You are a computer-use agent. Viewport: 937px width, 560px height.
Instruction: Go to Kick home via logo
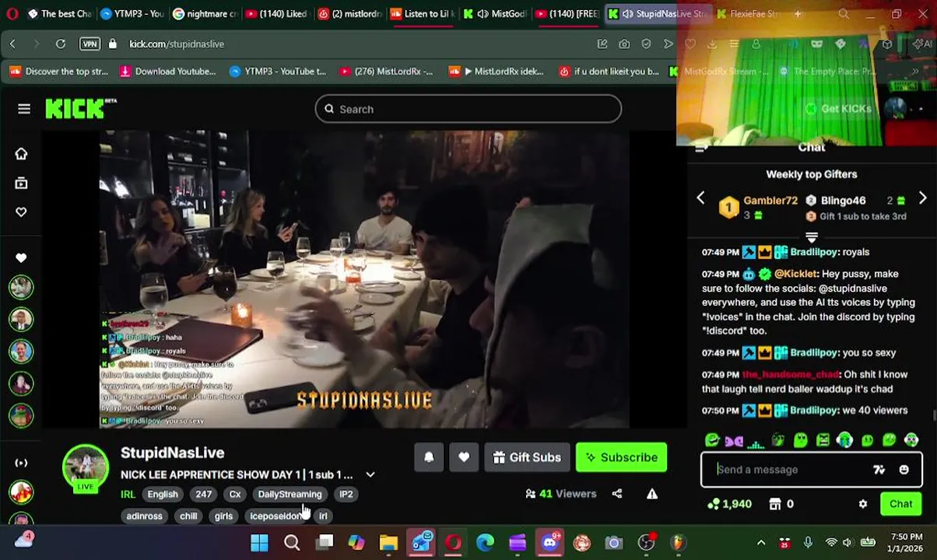pos(80,109)
